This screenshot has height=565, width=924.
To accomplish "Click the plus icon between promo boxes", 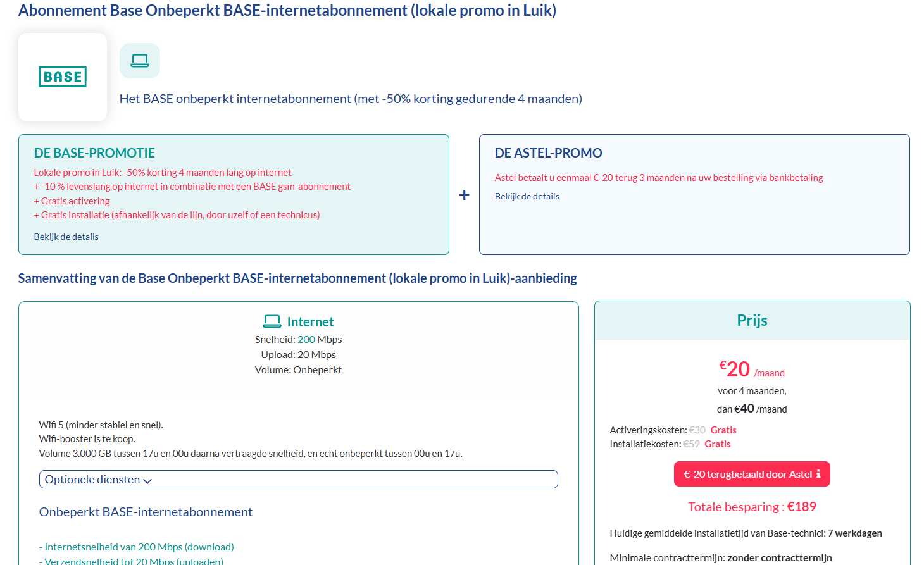I will [x=464, y=195].
